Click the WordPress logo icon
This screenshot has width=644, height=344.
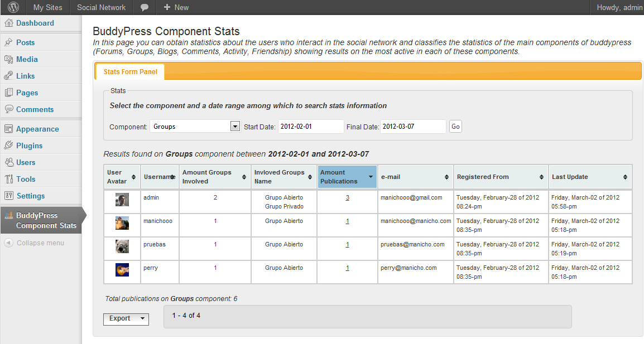(x=13, y=7)
